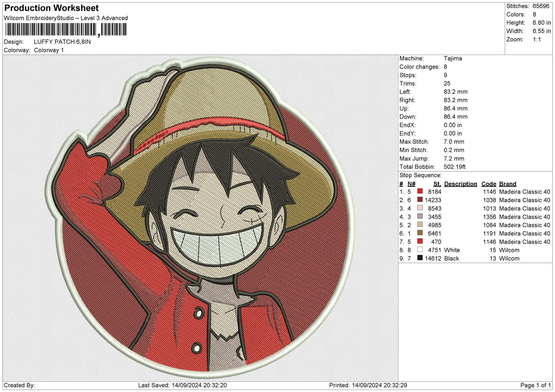This screenshot has height=392, width=555.
Task: Click the 'Page 1 of 1' footer text
Action: tap(536, 386)
